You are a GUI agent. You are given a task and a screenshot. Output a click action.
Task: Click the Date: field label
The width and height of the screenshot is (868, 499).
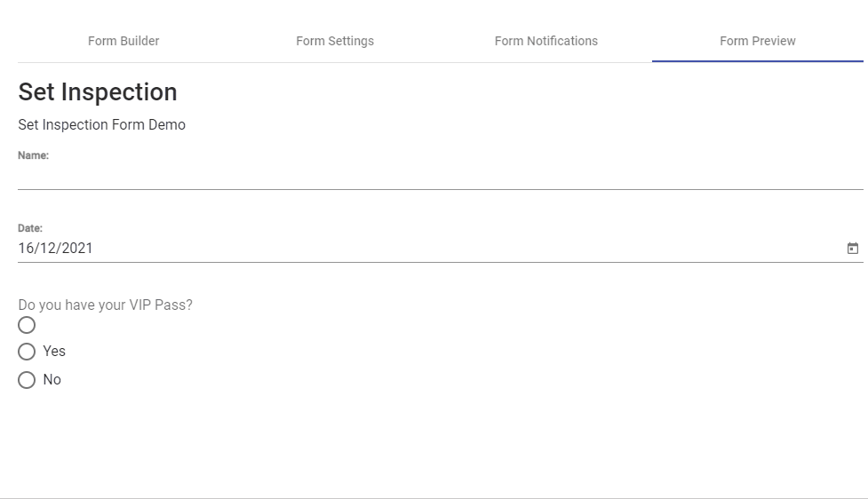[x=30, y=228]
